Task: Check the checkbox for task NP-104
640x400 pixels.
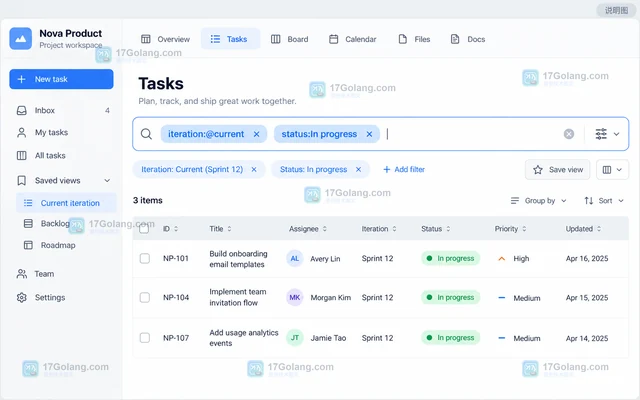Action: (144, 298)
